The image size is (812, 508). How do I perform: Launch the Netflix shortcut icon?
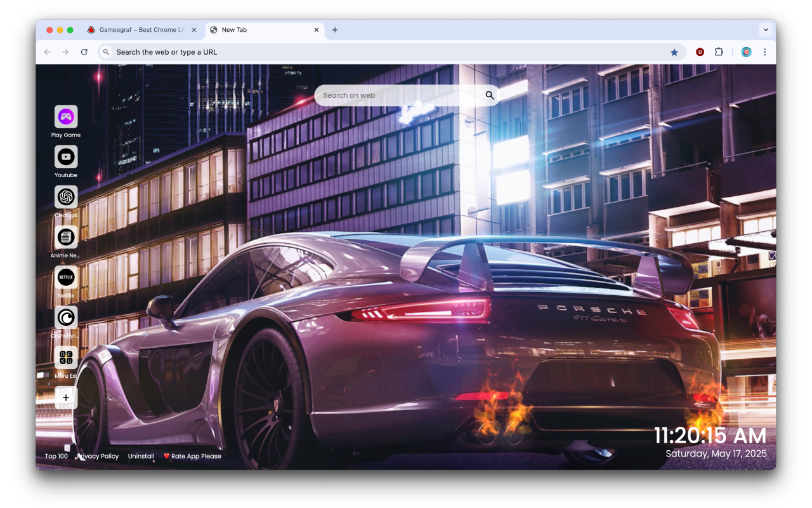pos(66,277)
